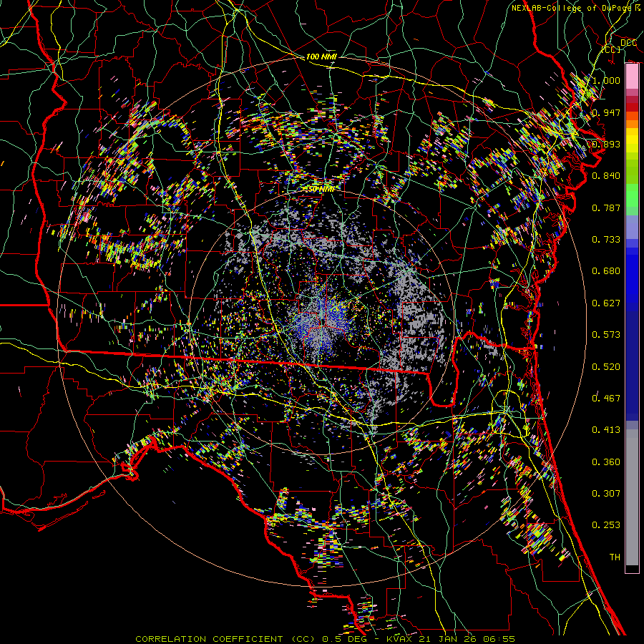This screenshot has width=644, height=644.
Task: Pick the pink segment of the color bar
Action: (632, 77)
